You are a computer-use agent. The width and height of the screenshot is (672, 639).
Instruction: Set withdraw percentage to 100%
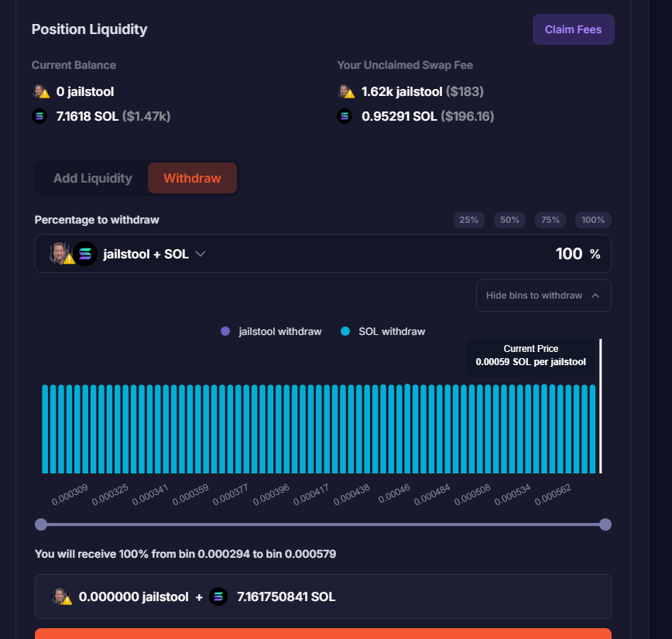(593, 220)
